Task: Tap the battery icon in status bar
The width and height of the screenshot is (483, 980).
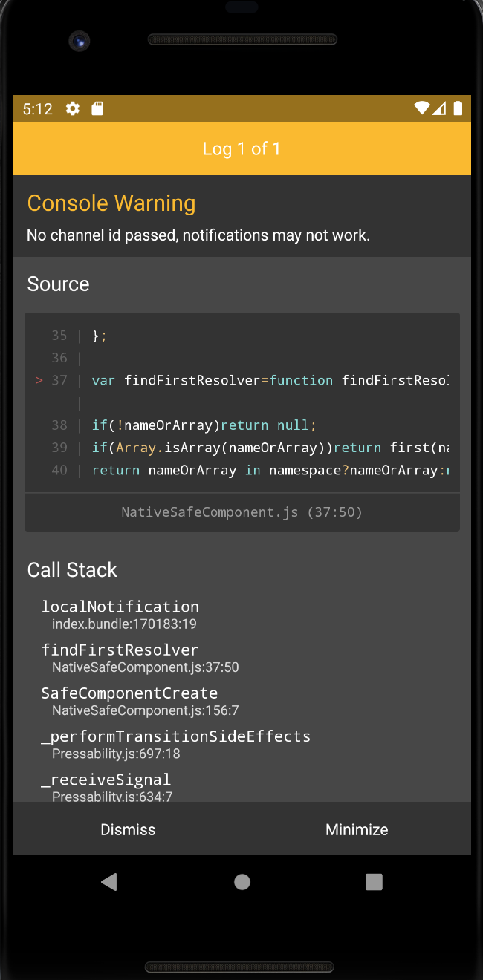Action: click(458, 108)
